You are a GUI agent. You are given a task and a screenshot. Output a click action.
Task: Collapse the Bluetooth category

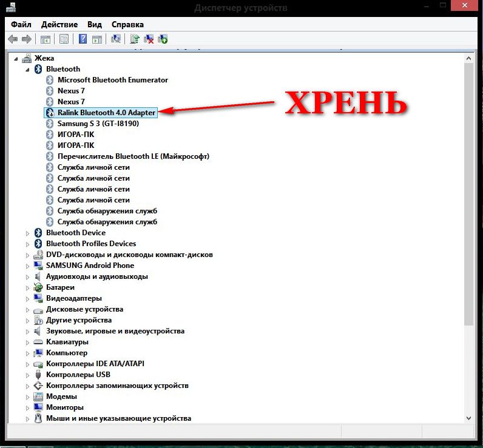[x=27, y=70]
